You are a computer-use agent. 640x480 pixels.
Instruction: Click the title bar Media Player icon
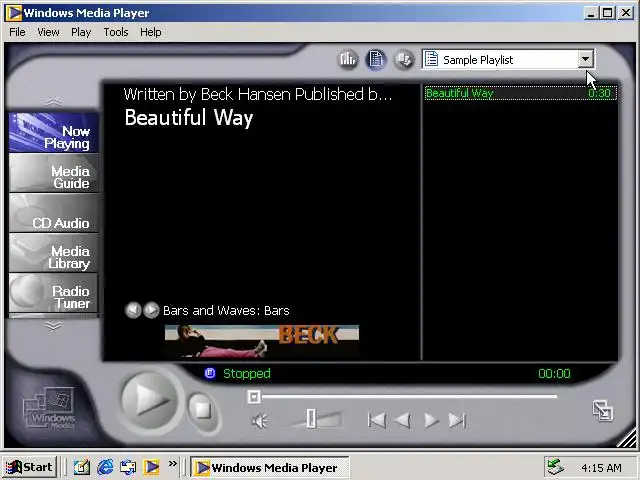(13, 13)
